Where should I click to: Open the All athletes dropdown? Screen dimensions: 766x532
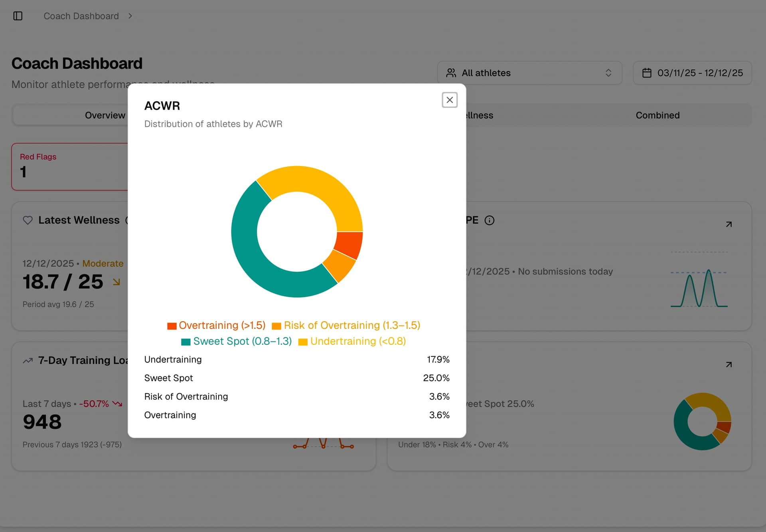tap(529, 73)
